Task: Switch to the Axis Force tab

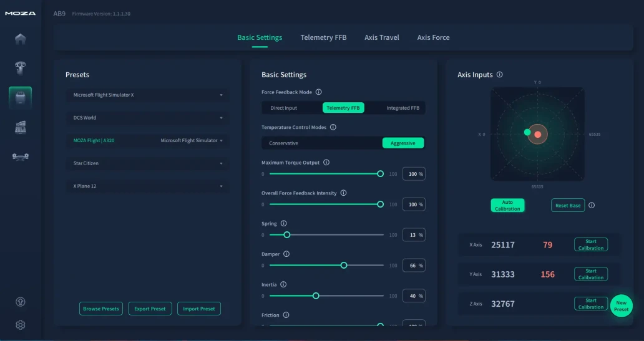Action: pyautogui.click(x=433, y=37)
